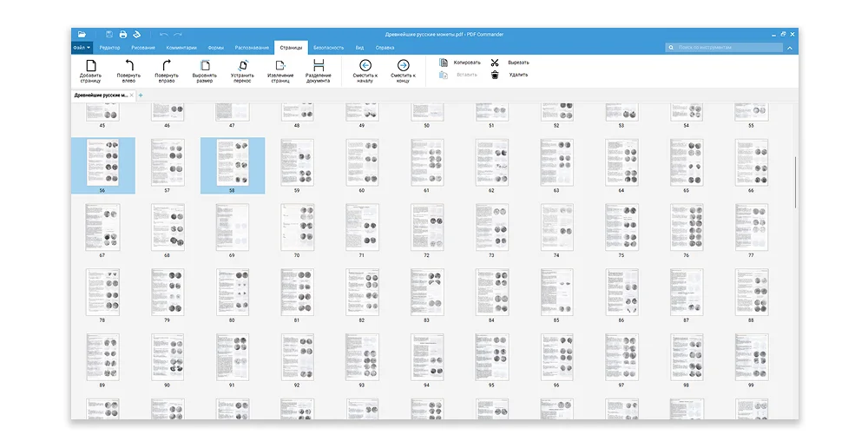Click the disabled Вставить paste icon
Viewport: 868px width, 448px height.
click(x=444, y=75)
